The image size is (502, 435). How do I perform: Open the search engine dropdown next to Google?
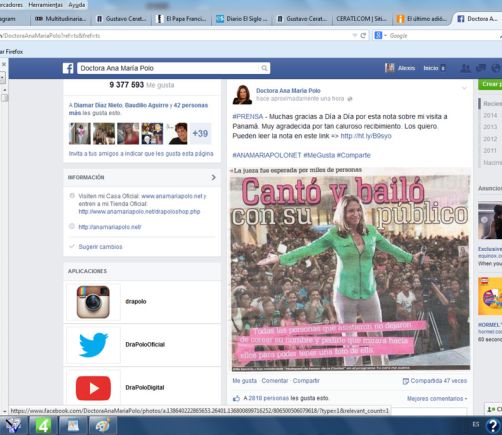click(x=385, y=35)
